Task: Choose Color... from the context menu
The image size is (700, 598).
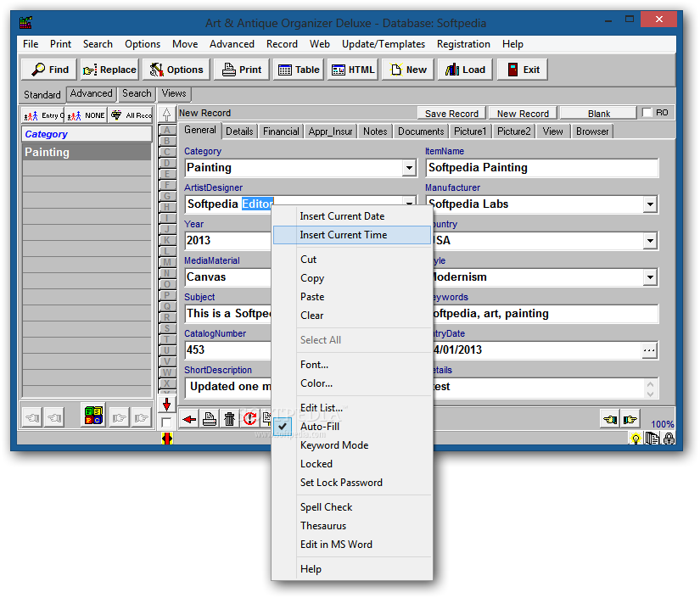Action: 352,383
